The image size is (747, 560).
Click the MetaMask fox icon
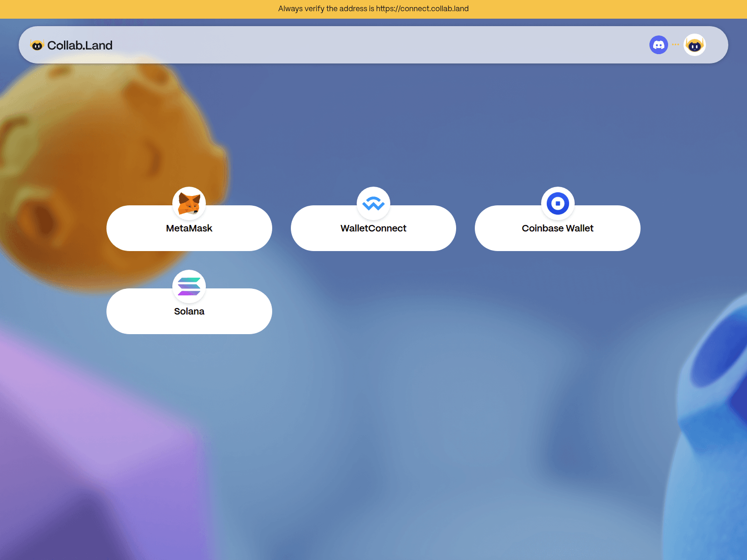(x=189, y=203)
